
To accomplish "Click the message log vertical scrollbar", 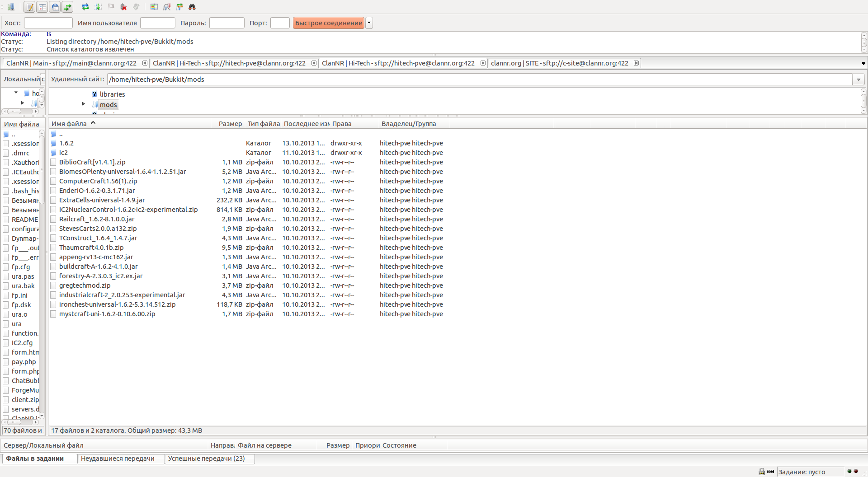I will tap(864, 42).
